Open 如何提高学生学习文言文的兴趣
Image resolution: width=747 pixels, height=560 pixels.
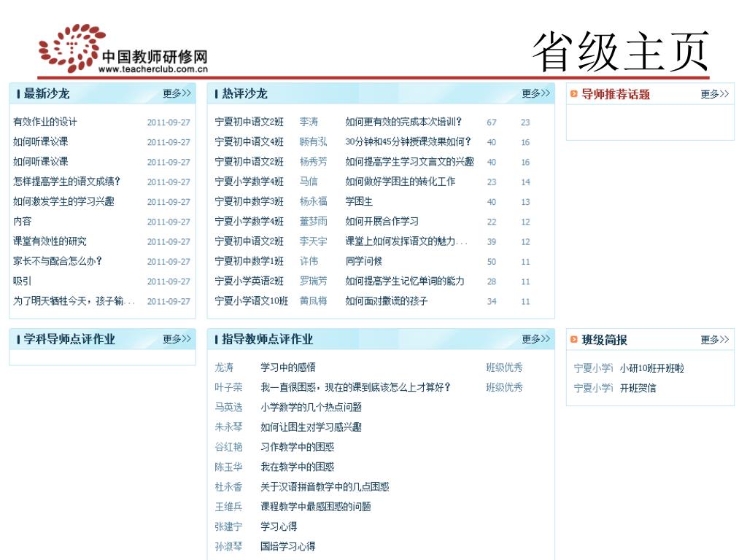pyautogui.click(x=410, y=162)
